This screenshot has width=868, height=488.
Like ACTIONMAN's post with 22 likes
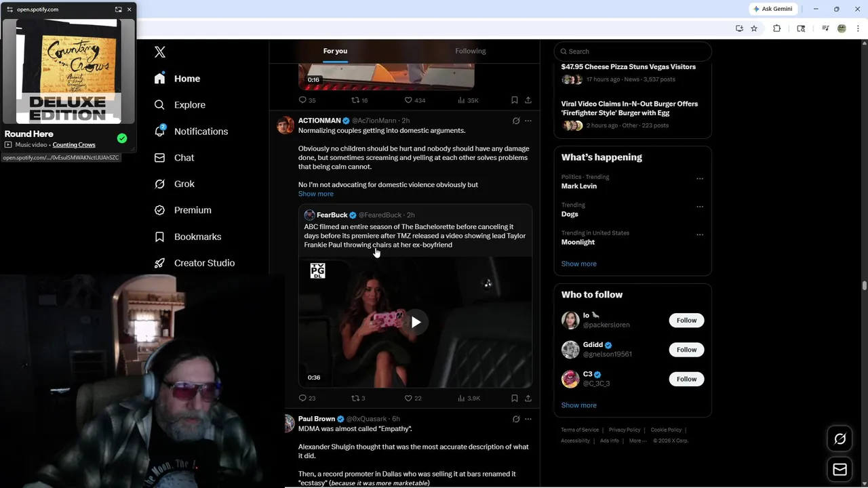413,399
